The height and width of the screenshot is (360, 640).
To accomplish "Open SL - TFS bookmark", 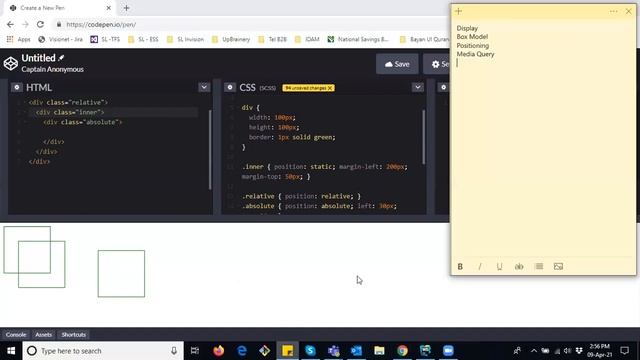I will tap(105, 39).
